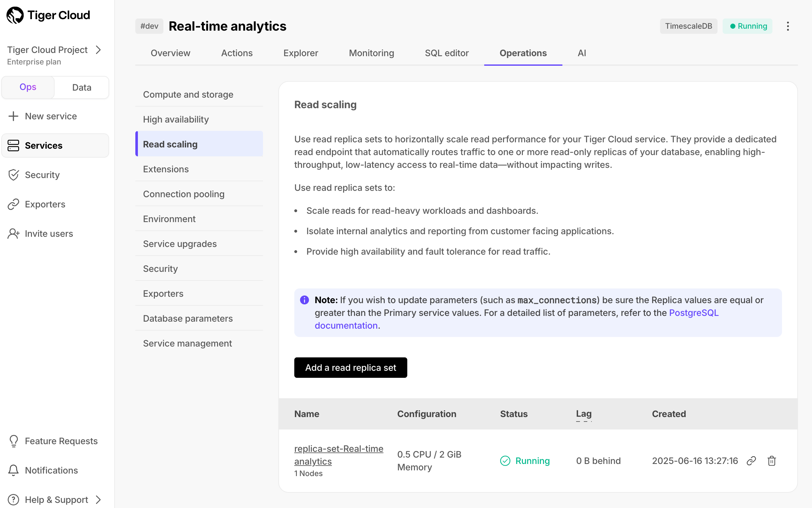Viewport: 812px width, 508px height.
Task: Open Security in the left sidebar
Action: (55, 175)
